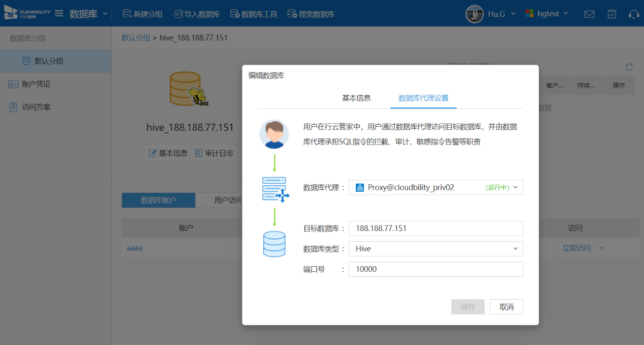The width and height of the screenshot is (644, 345).
Task: Switch to the 基本信息 tab in dialog
Action: [x=356, y=98]
